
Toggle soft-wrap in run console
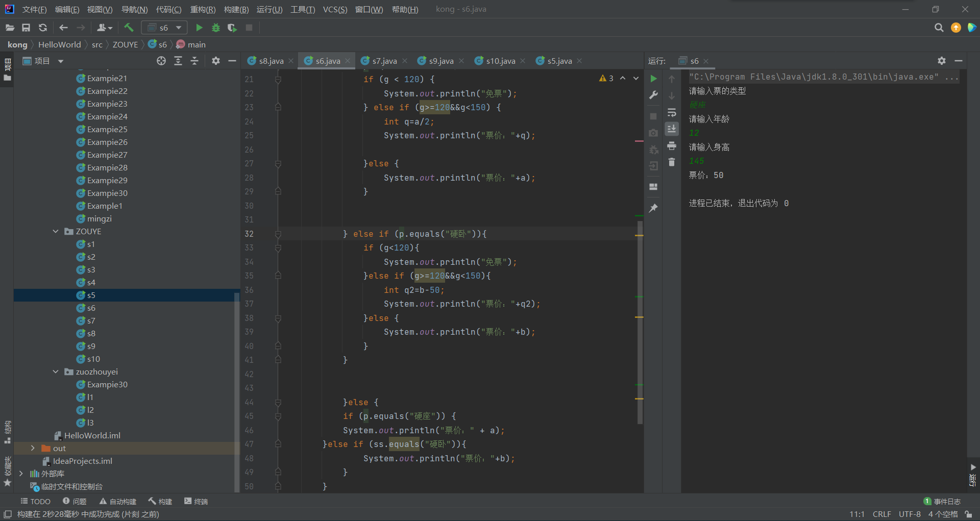(672, 112)
